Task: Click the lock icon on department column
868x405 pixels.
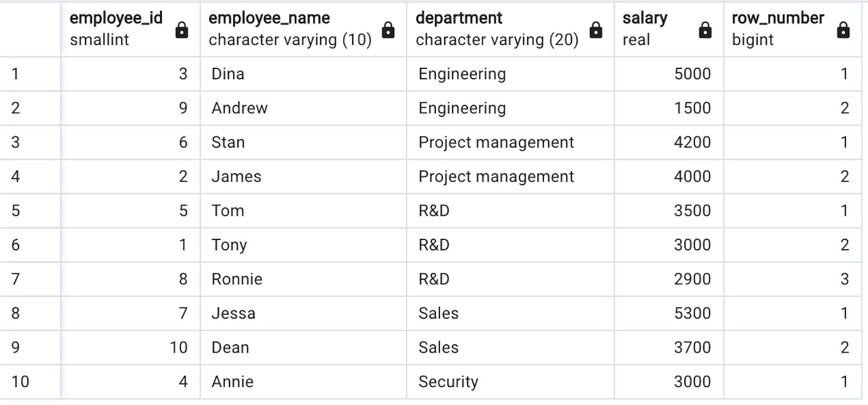Action: [x=596, y=29]
